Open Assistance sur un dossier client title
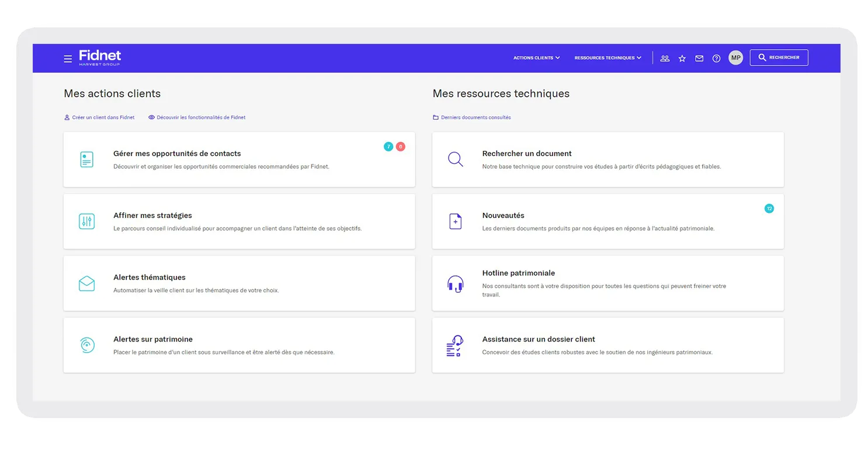 539,340
